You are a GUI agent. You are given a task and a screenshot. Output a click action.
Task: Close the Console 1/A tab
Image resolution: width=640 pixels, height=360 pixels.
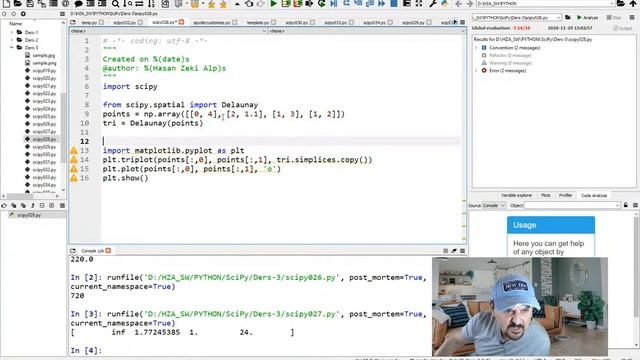tap(108, 251)
